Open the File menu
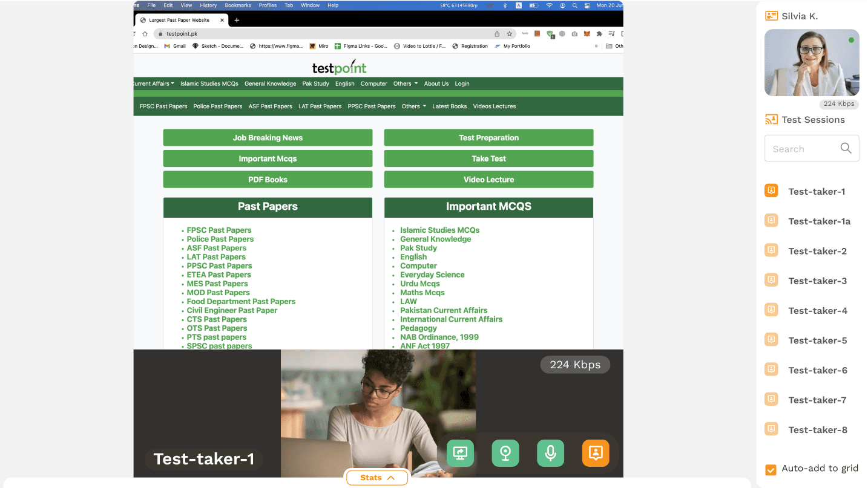 [x=151, y=5]
